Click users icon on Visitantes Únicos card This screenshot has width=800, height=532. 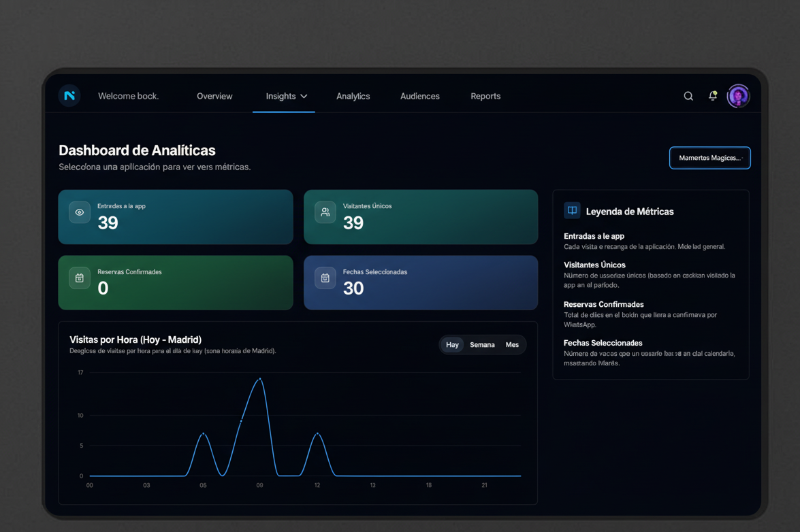(325, 212)
